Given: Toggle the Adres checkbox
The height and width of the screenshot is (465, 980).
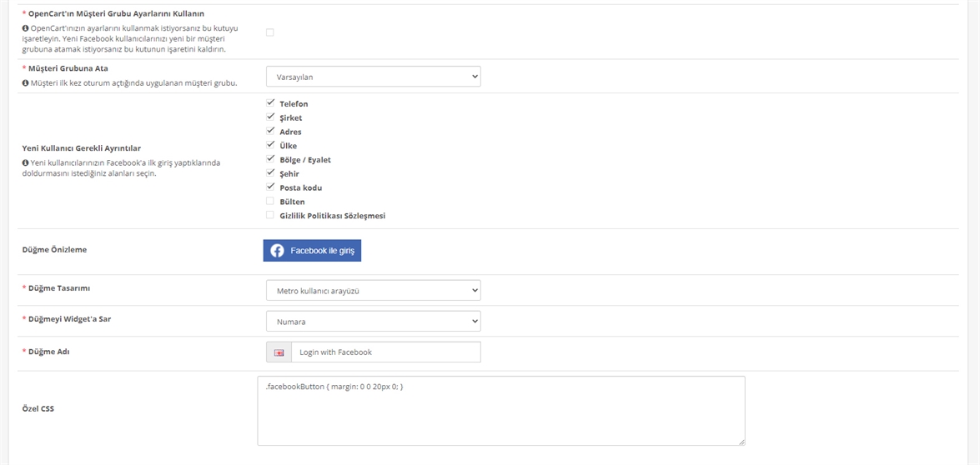Looking at the screenshot, I should click(x=270, y=131).
